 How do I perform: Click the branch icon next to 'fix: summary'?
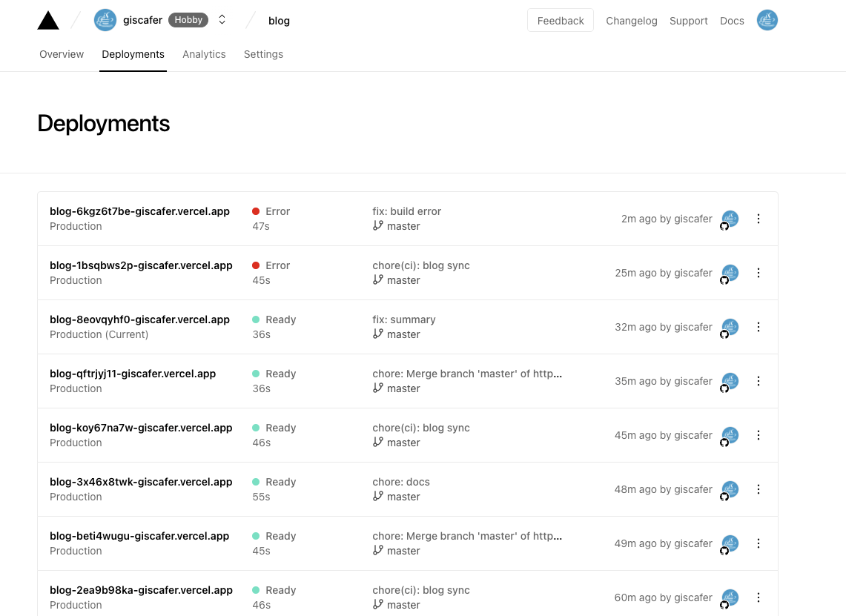pyautogui.click(x=378, y=334)
